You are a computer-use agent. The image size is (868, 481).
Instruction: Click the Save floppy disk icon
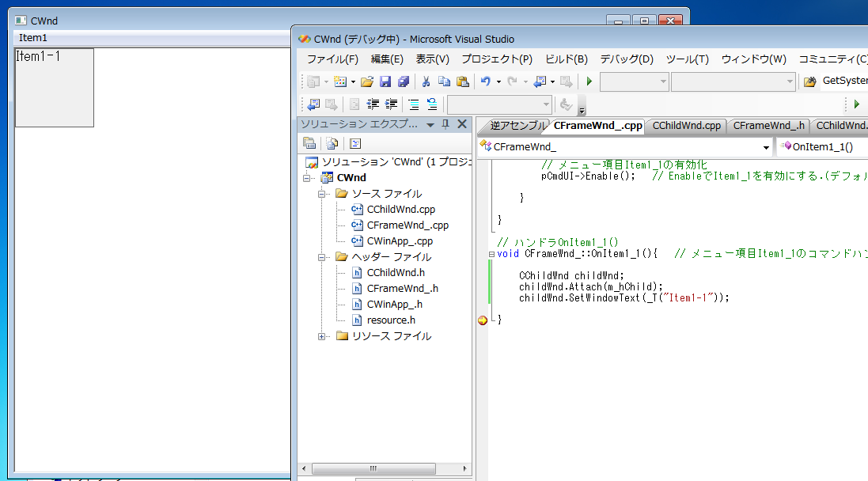pyautogui.click(x=385, y=82)
